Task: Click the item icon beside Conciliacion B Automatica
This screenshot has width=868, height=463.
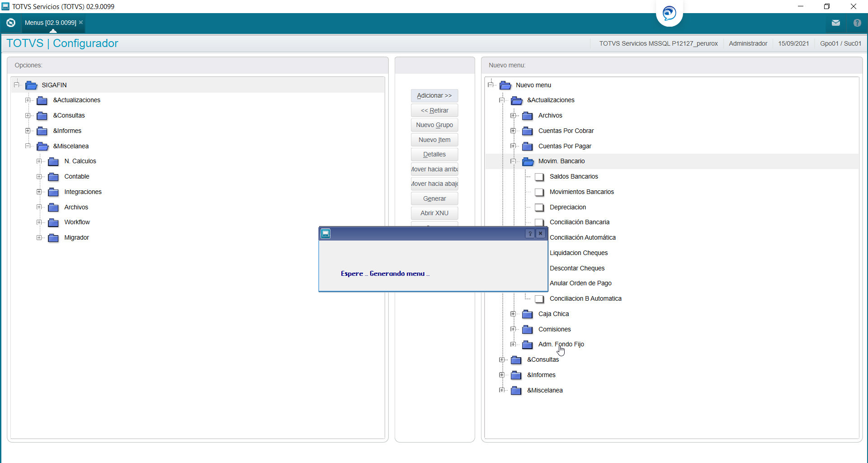Action: (x=539, y=299)
